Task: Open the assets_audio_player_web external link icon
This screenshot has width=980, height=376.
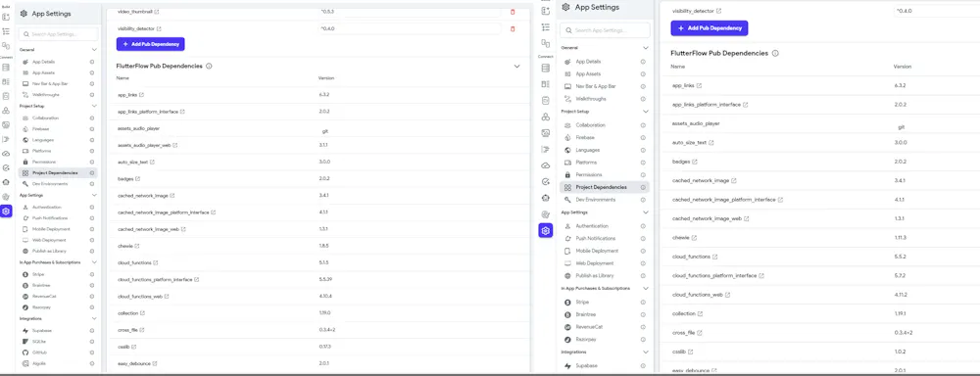Action: point(175,145)
